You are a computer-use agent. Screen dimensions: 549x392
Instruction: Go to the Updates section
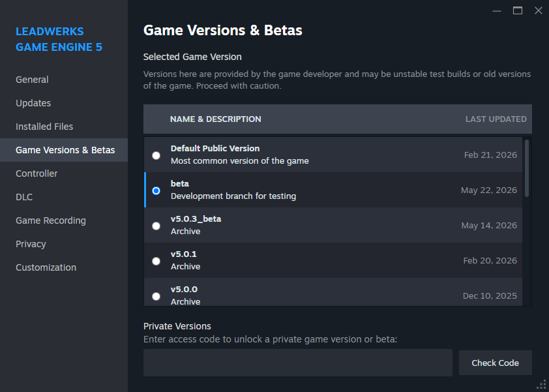coord(64,103)
